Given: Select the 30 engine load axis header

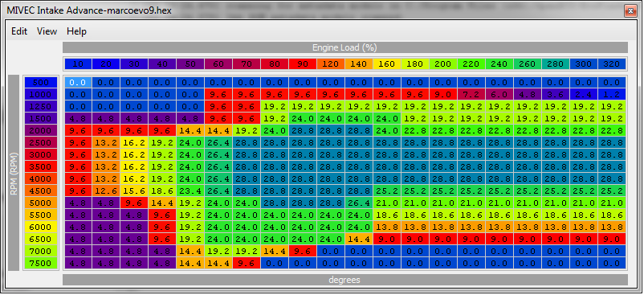Looking at the screenshot, I should point(134,64).
